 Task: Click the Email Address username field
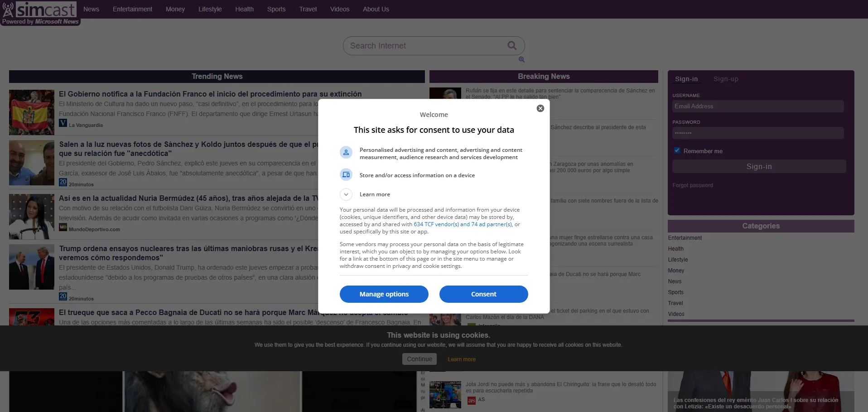[757, 107]
